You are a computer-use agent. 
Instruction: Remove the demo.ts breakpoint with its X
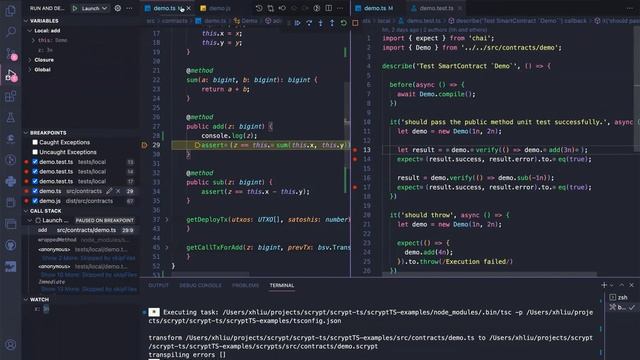(118, 191)
